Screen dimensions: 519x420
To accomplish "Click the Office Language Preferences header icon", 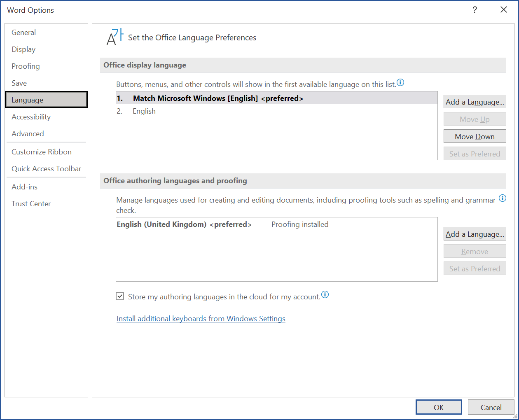I will [115, 37].
